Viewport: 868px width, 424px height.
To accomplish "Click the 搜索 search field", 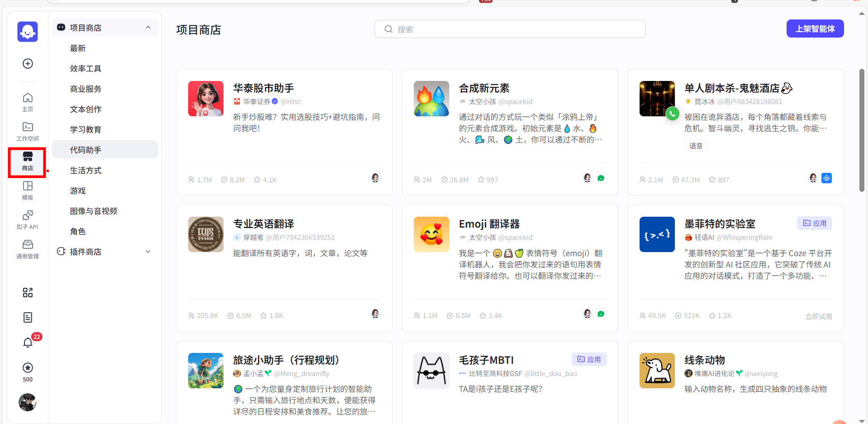I will (510, 29).
